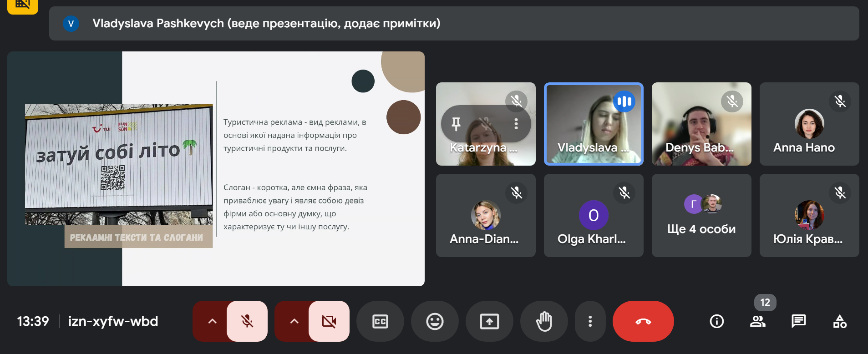Click the meeting code izn-xyfw-wbd

pos(113,321)
